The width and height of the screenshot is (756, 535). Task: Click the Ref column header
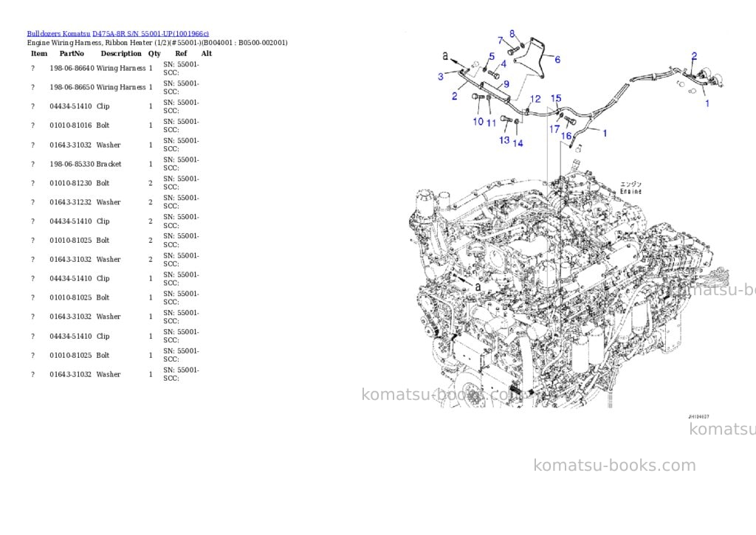tap(181, 53)
